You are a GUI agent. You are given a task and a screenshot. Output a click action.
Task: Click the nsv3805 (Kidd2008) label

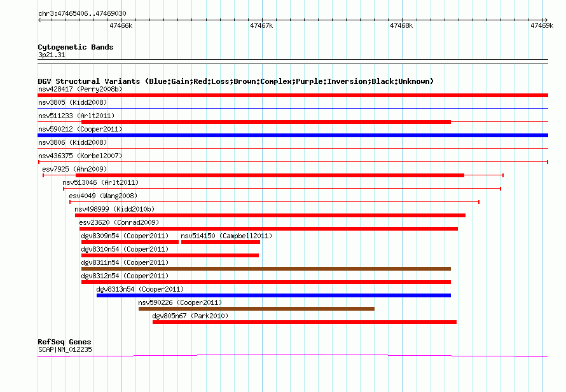pos(72,102)
